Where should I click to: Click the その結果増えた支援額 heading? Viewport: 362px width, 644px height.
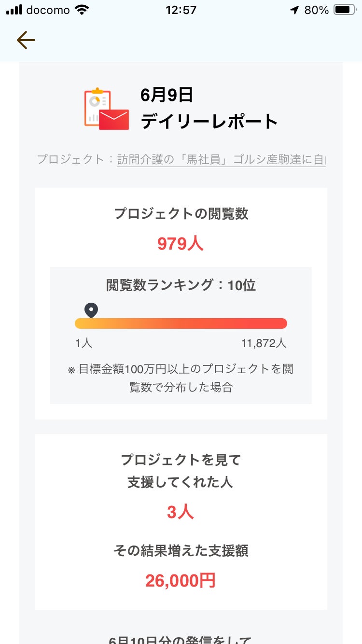tap(181, 550)
